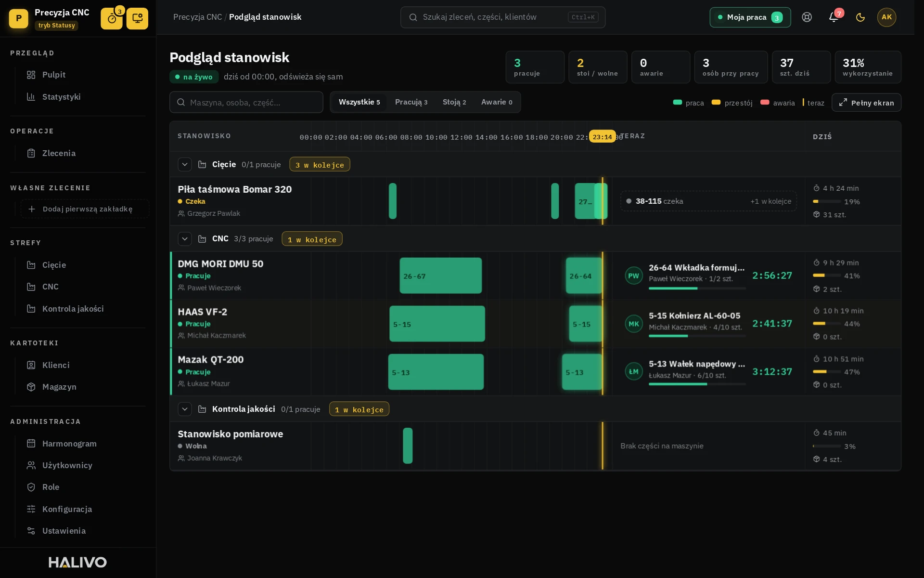Viewport: 924px width, 578px height.
Task: Select the Stoją 2 filter tab
Action: click(x=454, y=102)
